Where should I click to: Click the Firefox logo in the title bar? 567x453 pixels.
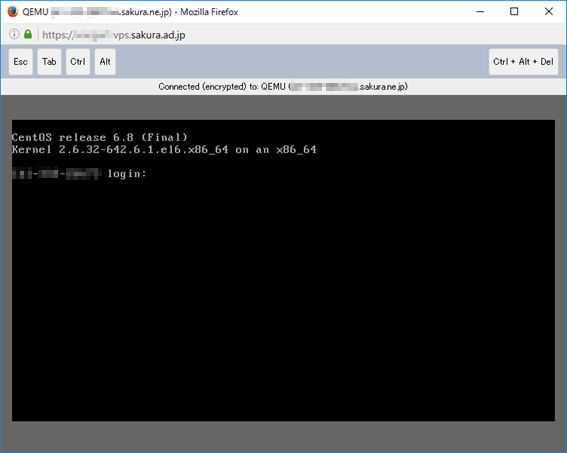pyautogui.click(x=13, y=12)
